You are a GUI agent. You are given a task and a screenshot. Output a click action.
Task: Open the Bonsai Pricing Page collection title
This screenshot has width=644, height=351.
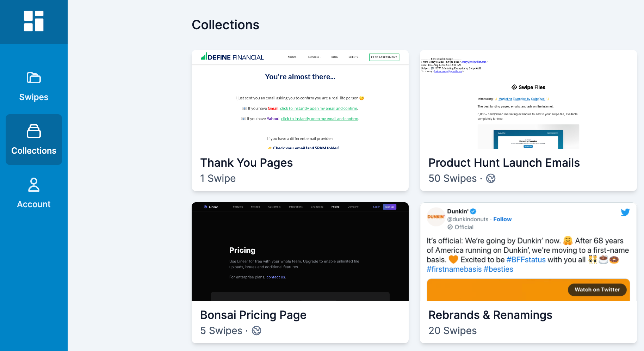[253, 315]
